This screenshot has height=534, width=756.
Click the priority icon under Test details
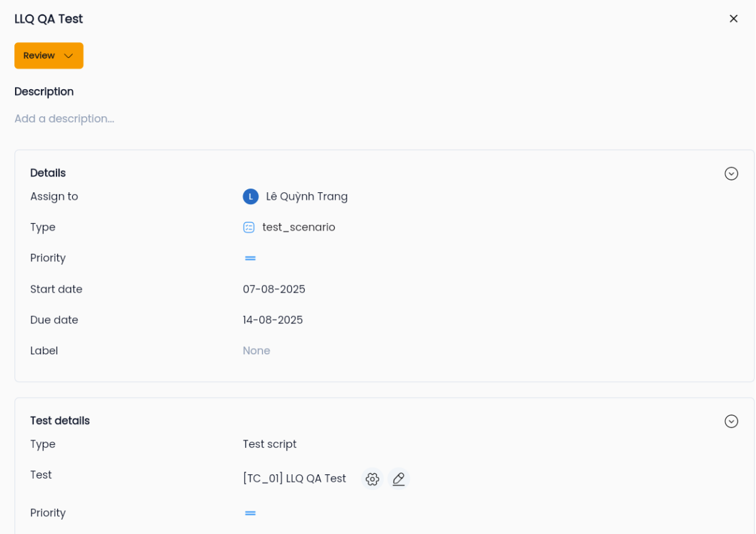tap(251, 513)
